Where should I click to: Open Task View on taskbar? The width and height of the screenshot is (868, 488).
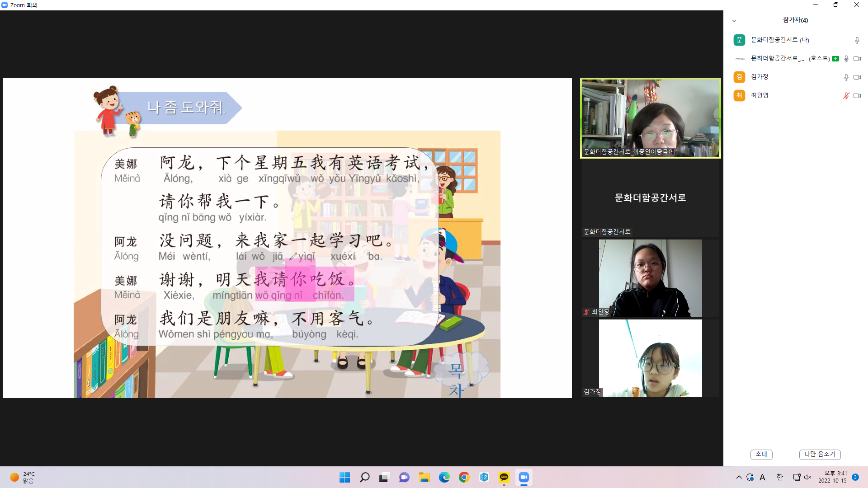coord(384,478)
